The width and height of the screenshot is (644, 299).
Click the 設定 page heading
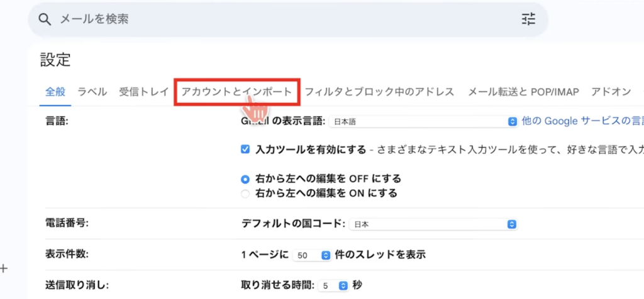(x=55, y=60)
